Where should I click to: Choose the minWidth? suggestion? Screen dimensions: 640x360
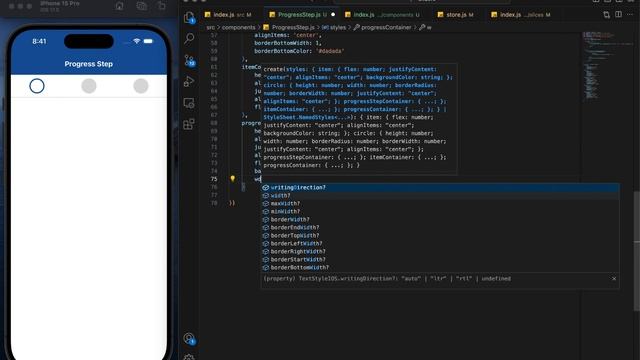click(440, 211)
